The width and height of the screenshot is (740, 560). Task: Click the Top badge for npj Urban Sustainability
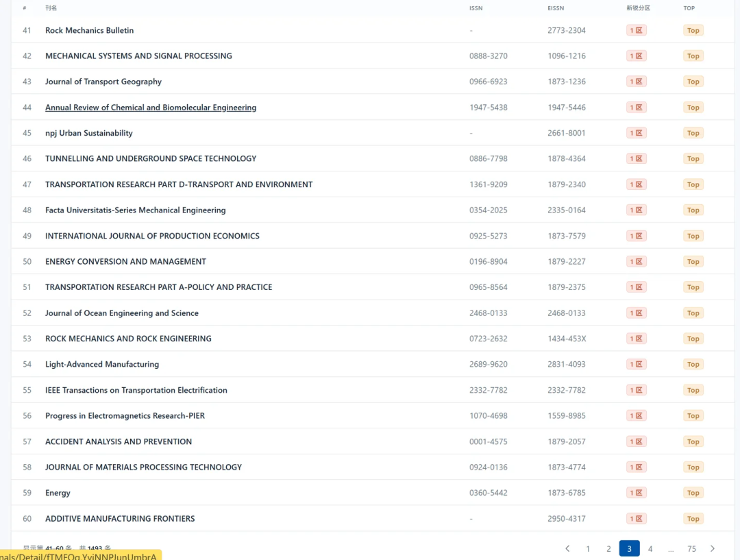pyautogui.click(x=693, y=133)
